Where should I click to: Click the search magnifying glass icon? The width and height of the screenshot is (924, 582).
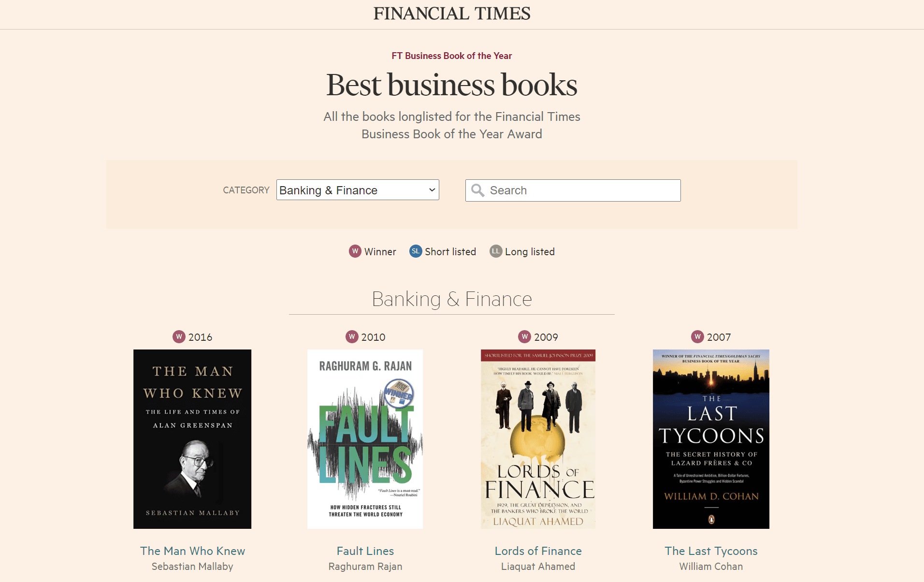point(477,190)
